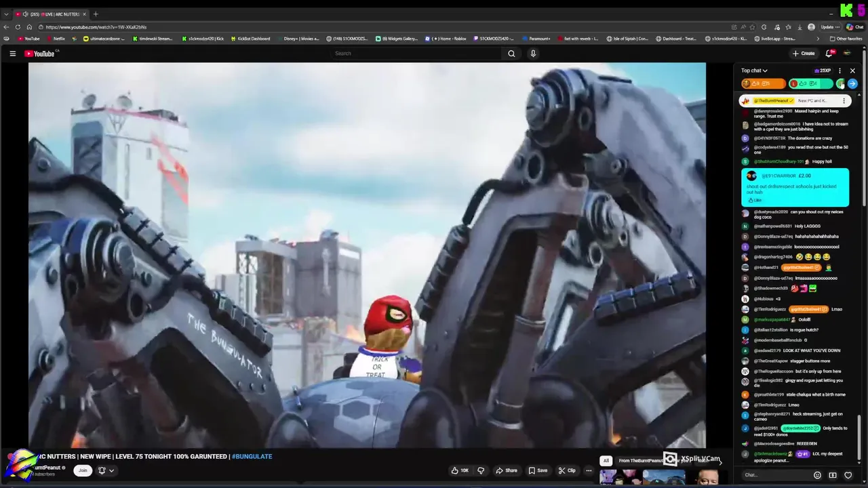This screenshot has height=488, width=868.
Task: Open the orange chat summary chip
Action: click(x=763, y=84)
